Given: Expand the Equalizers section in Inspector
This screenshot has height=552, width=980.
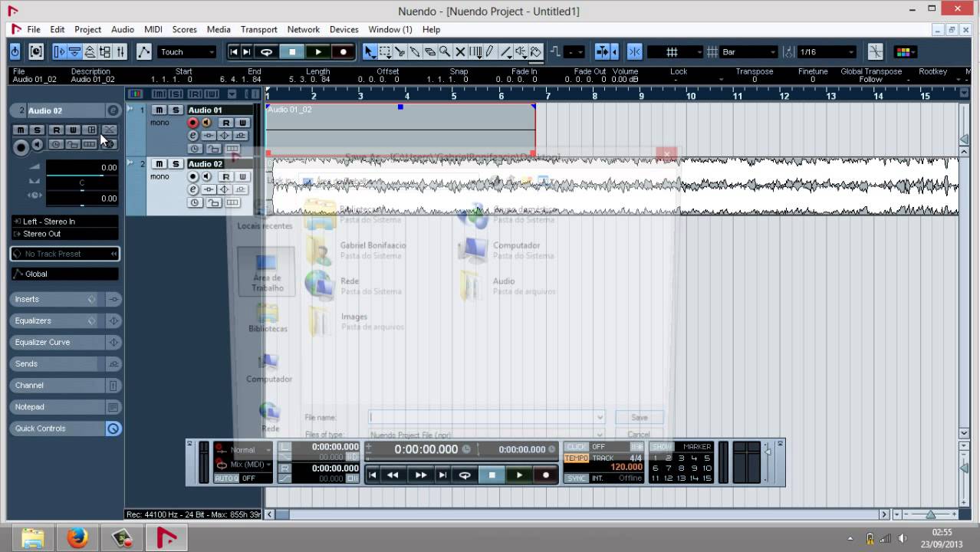Looking at the screenshot, I should 55,320.
